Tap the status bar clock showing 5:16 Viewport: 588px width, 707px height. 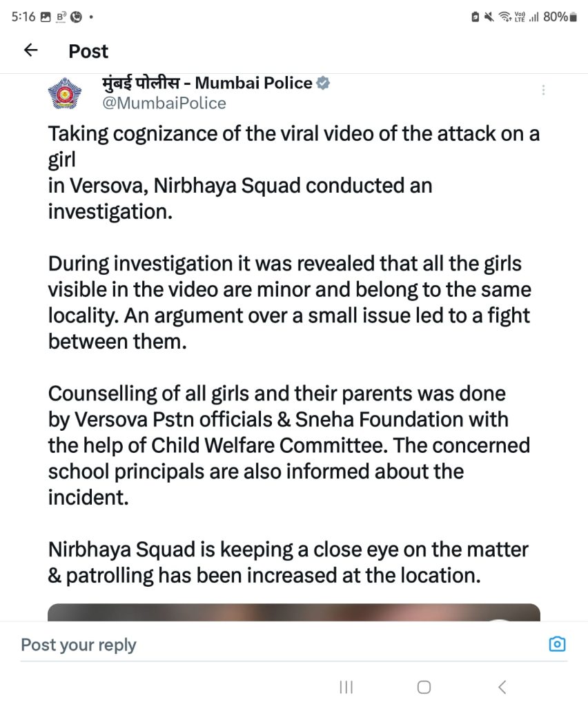click(x=23, y=17)
